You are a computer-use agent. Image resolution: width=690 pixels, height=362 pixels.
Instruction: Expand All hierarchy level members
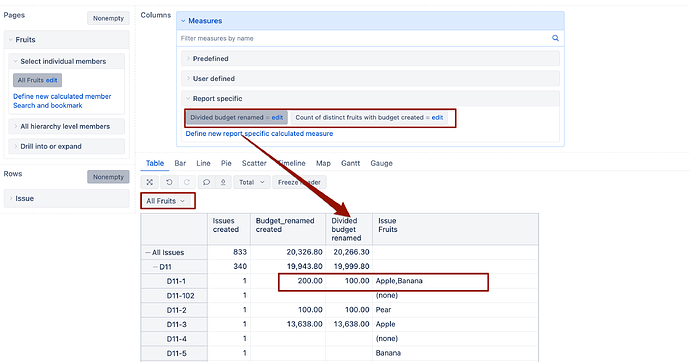(66, 126)
